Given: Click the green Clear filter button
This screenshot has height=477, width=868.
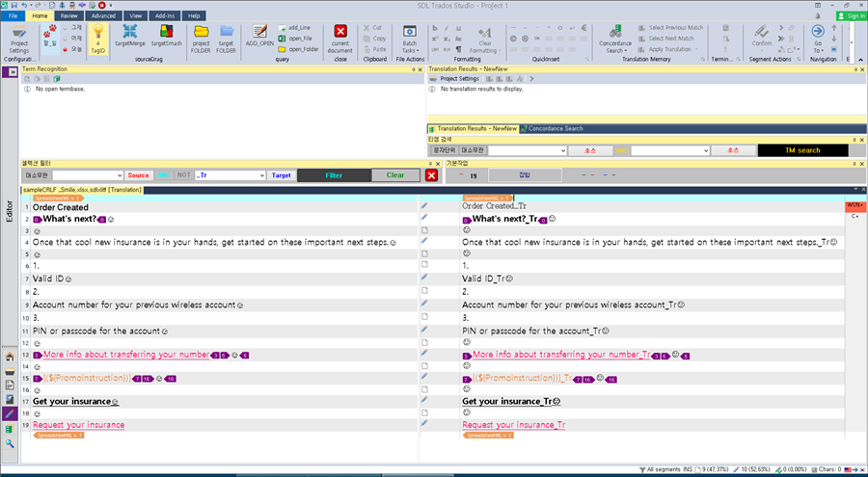Looking at the screenshot, I should pyautogui.click(x=395, y=175).
